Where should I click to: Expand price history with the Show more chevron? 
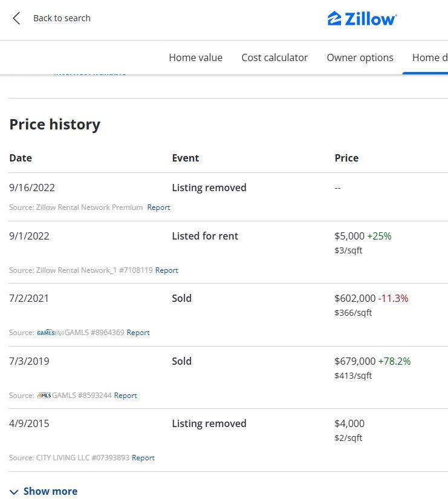[x=14, y=492]
